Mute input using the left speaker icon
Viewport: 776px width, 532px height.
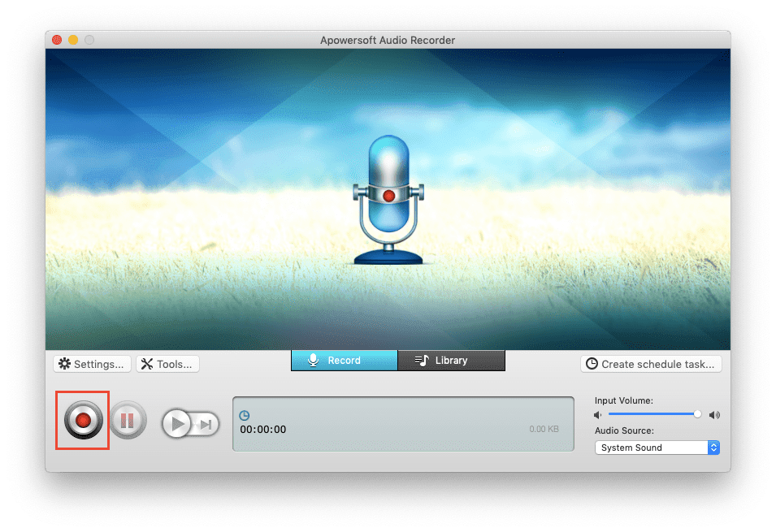(x=597, y=414)
